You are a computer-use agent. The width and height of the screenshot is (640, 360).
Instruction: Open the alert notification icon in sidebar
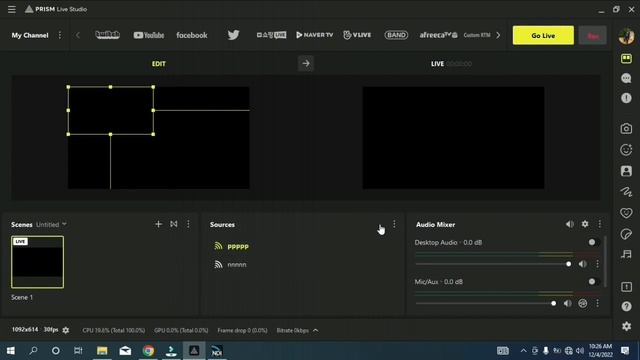(626, 98)
